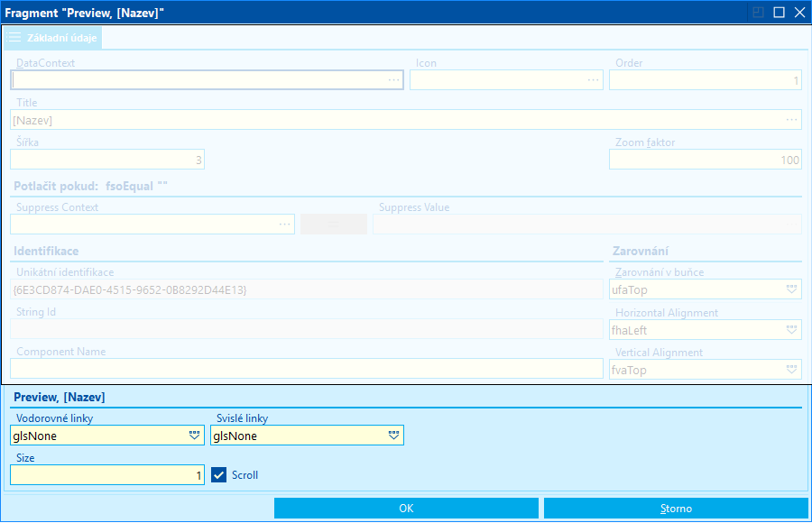Expand the Zarovnání v buňce dropdown
This screenshot has height=523, width=812.
(x=791, y=289)
